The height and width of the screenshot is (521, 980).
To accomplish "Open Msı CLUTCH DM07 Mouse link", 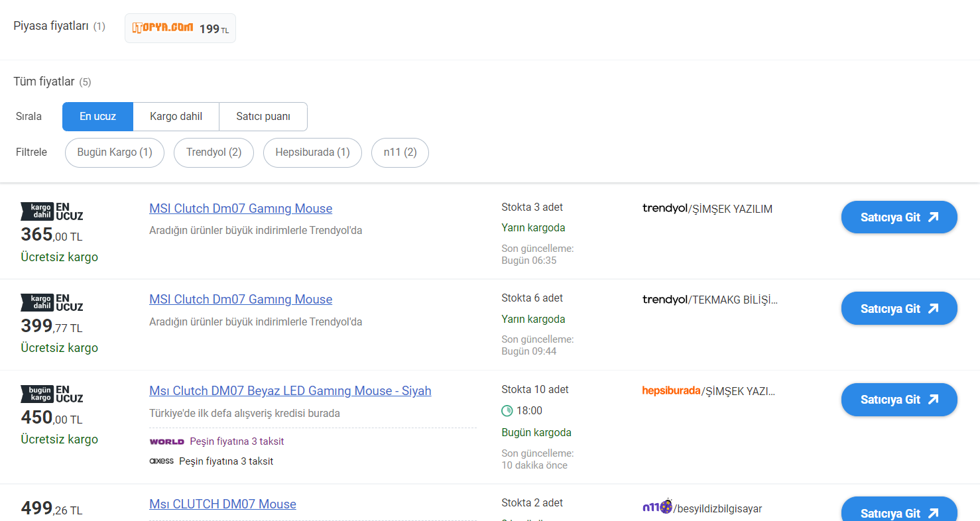I will (x=223, y=504).
